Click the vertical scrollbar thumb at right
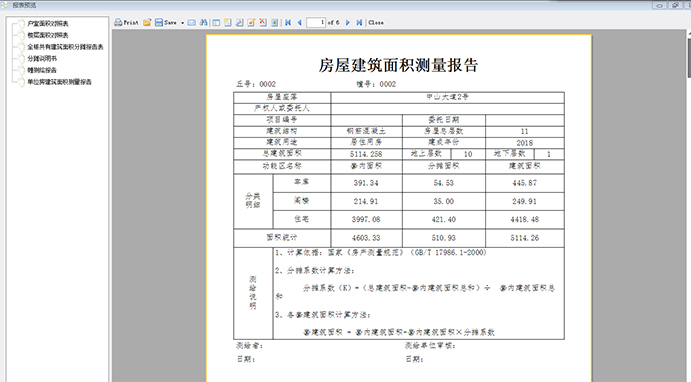This screenshot has width=691, height=382. tap(689, 57)
